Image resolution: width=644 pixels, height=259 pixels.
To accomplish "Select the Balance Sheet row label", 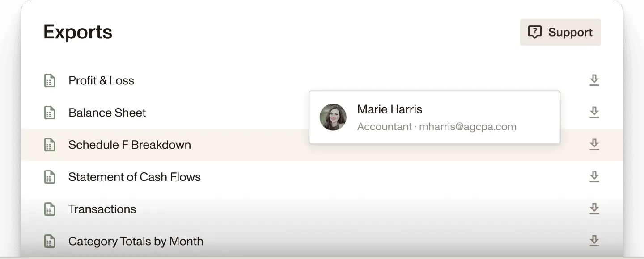I will coord(107,113).
